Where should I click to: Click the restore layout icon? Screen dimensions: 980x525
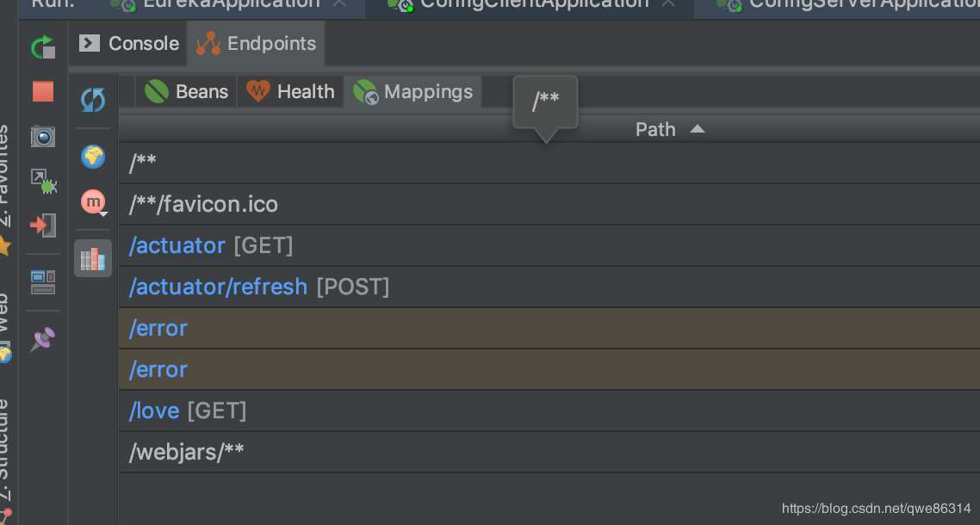(43, 281)
